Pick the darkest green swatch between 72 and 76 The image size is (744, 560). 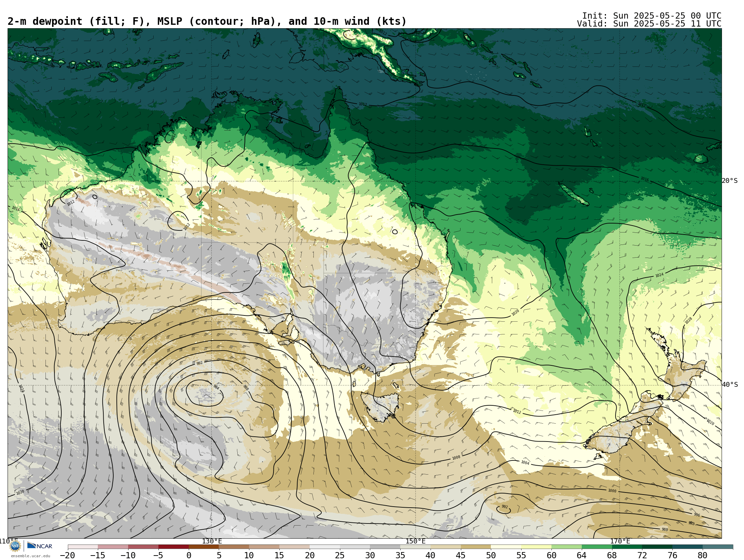pos(657,547)
